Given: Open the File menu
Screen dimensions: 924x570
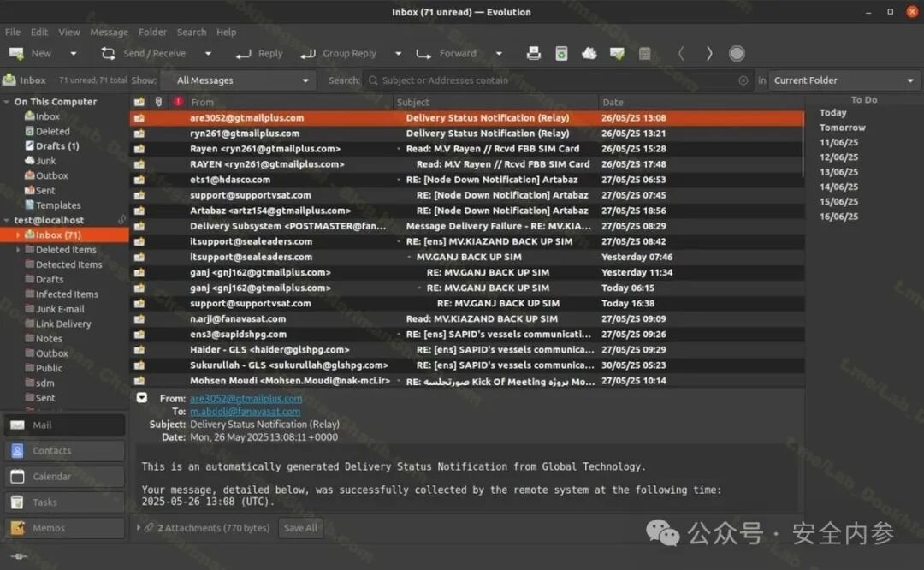Looking at the screenshot, I should (12, 32).
